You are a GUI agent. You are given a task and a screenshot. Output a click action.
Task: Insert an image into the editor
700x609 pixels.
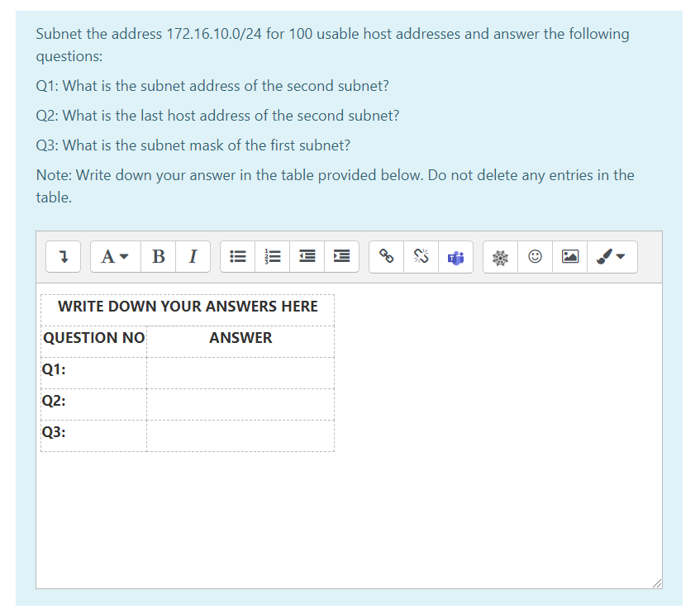[569, 257]
